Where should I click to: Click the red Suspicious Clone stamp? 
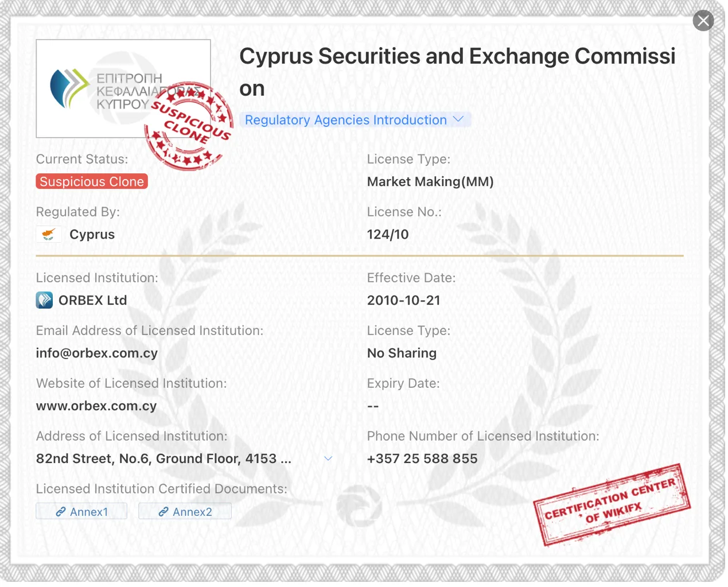[x=189, y=126]
